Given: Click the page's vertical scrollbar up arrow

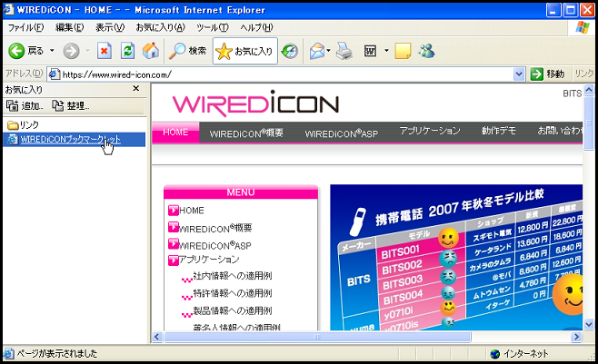Looking at the screenshot, I should pyautogui.click(x=589, y=90).
